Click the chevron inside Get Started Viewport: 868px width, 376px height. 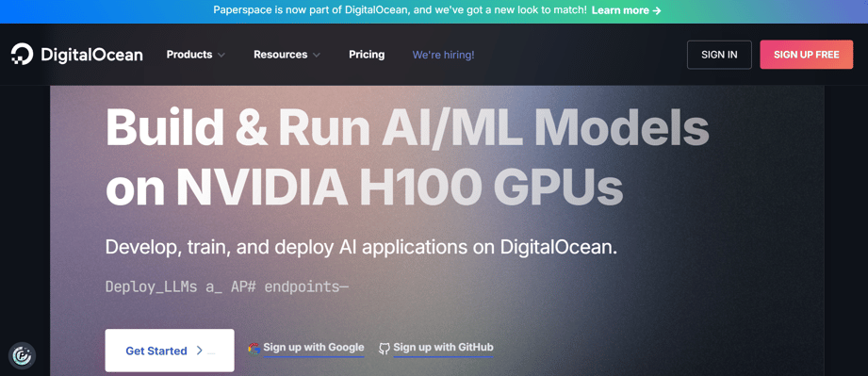tap(199, 351)
